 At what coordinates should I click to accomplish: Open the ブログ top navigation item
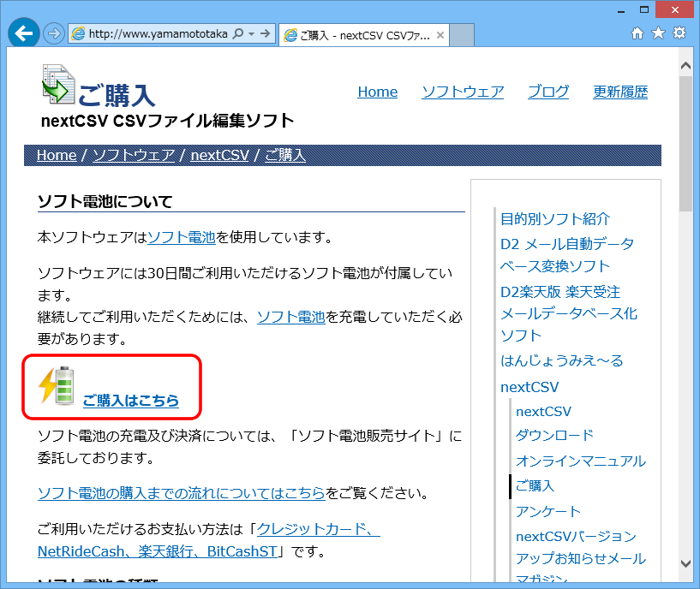pos(547,92)
